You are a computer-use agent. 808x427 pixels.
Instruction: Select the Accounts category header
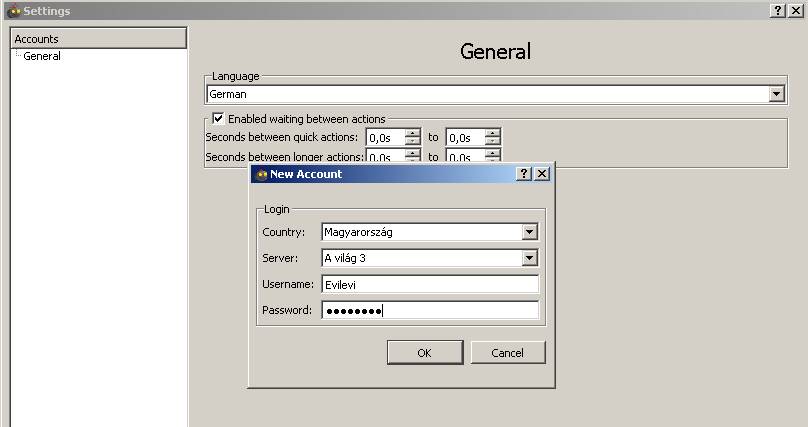pos(98,39)
